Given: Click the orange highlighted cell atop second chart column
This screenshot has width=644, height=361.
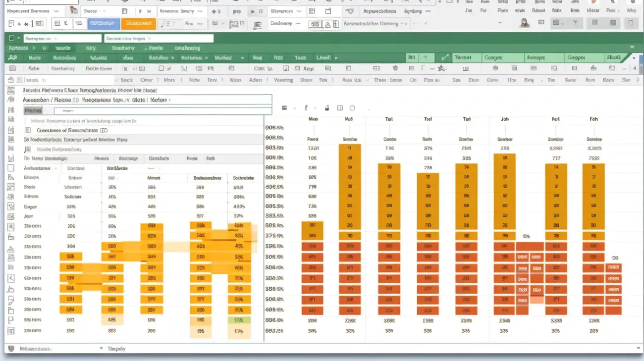Looking at the screenshot, I should pyautogui.click(x=350, y=148).
